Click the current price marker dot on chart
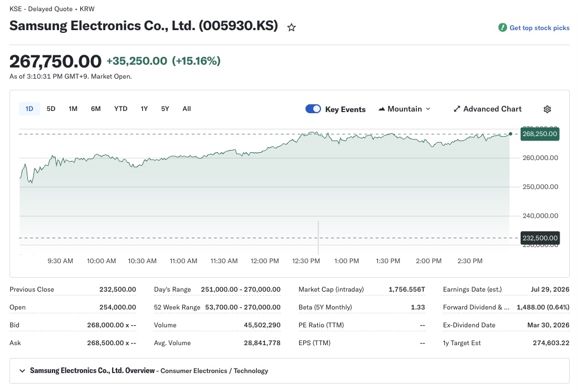Screen dimensions: 578x392 (510, 134)
